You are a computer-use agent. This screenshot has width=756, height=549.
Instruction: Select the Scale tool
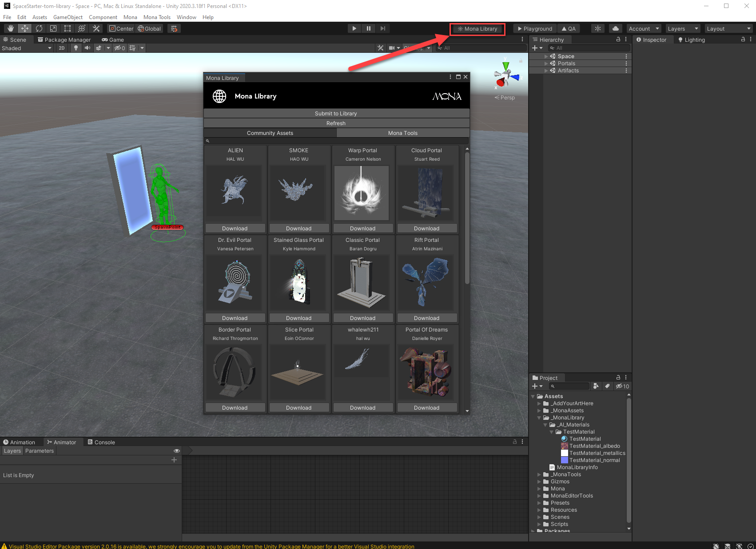click(x=53, y=28)
